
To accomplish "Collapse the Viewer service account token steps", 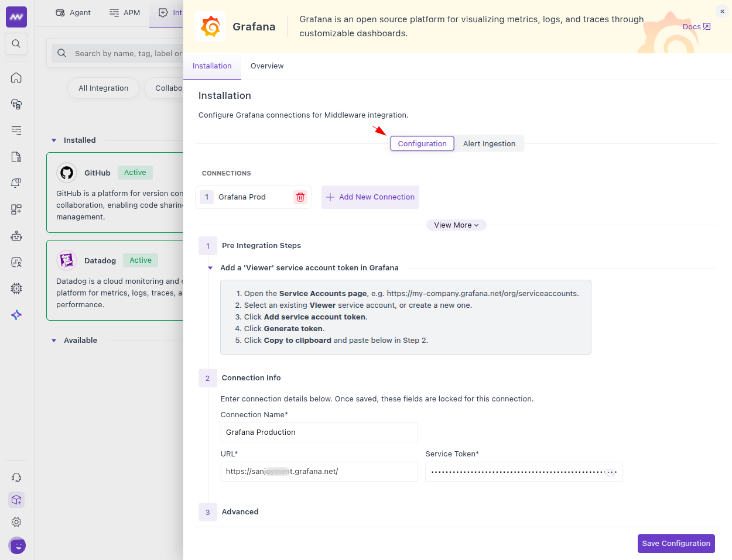I will 210,268.
